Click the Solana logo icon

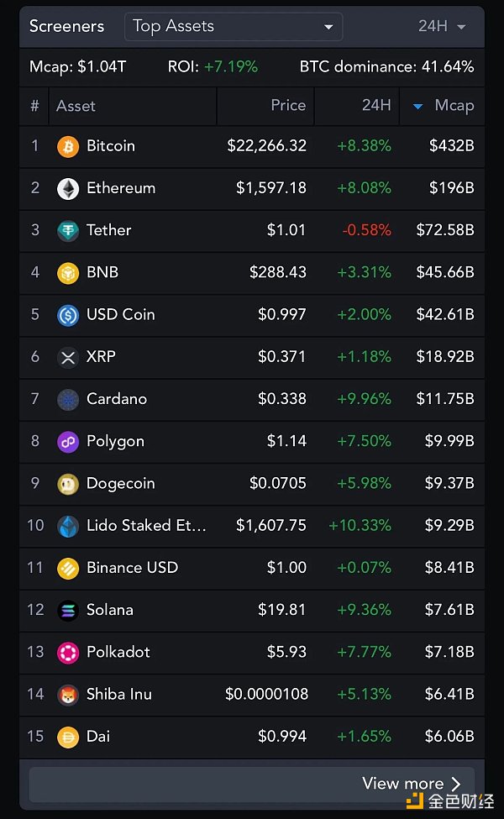(x=67, y=610)
